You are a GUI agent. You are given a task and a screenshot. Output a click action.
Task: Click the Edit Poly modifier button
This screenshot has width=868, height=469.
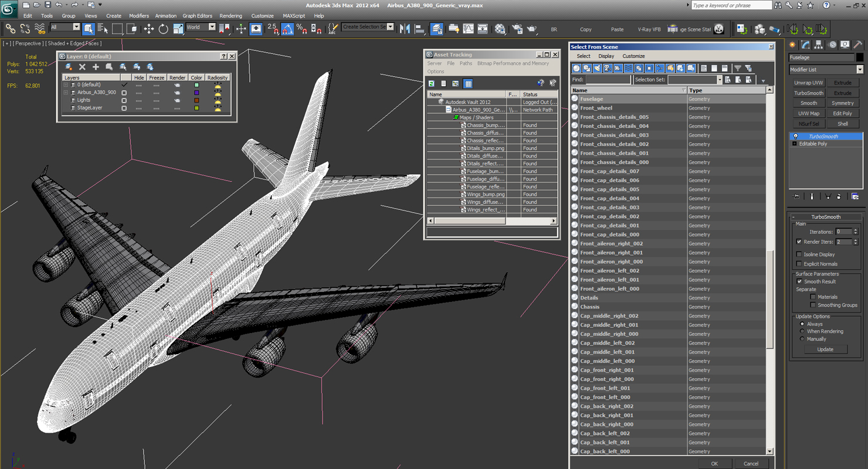[843, 114]
